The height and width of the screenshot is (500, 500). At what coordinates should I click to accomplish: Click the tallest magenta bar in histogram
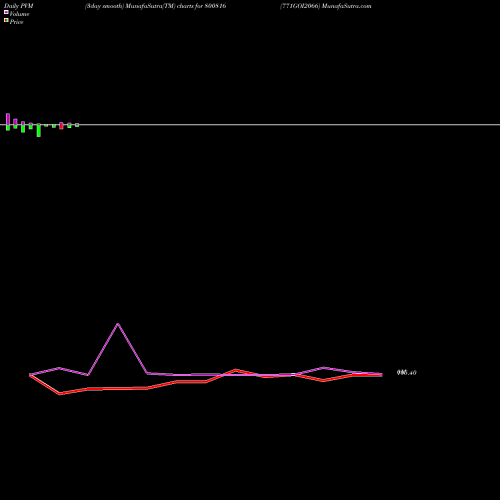(8, 119)
